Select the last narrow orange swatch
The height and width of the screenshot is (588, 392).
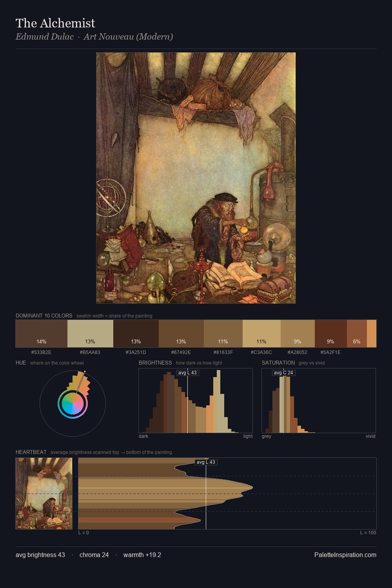[x=372, y=334]
